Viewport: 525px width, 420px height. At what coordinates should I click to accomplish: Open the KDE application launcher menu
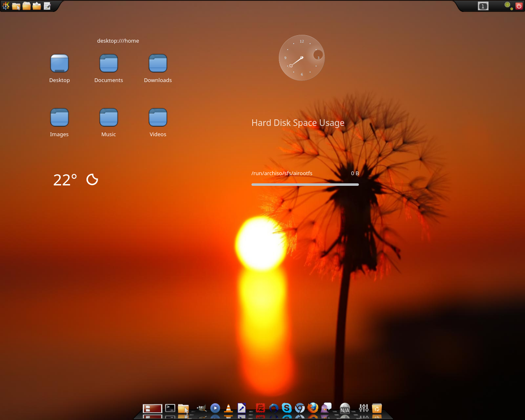coord(6,6)
